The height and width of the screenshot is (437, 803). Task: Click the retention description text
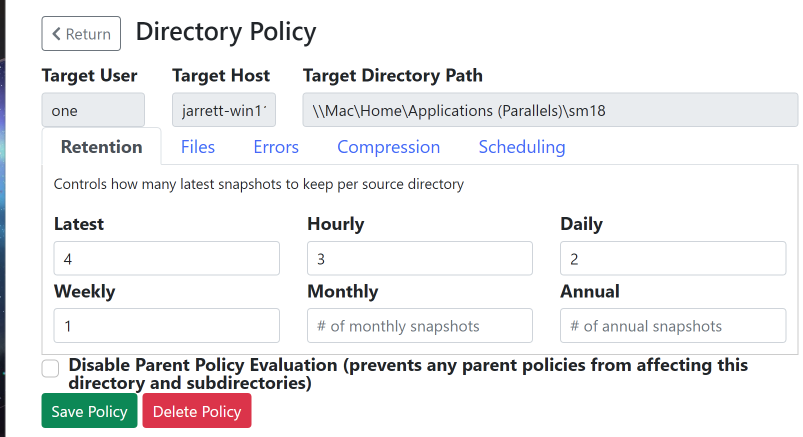[x=258, y=184]
